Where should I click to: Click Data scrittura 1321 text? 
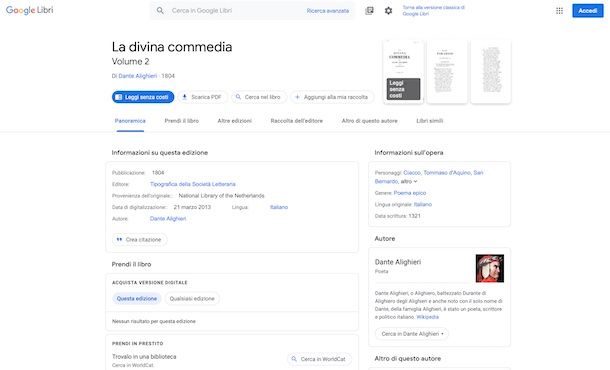(398, 216)
